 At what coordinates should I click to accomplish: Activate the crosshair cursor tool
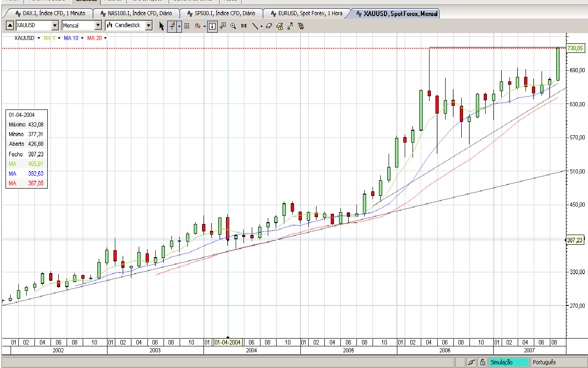(x=172, y=26)
